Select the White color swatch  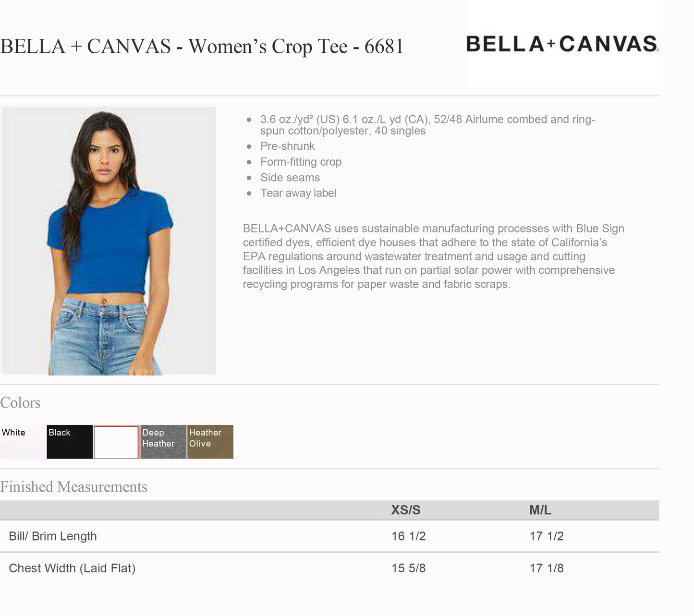23,442
